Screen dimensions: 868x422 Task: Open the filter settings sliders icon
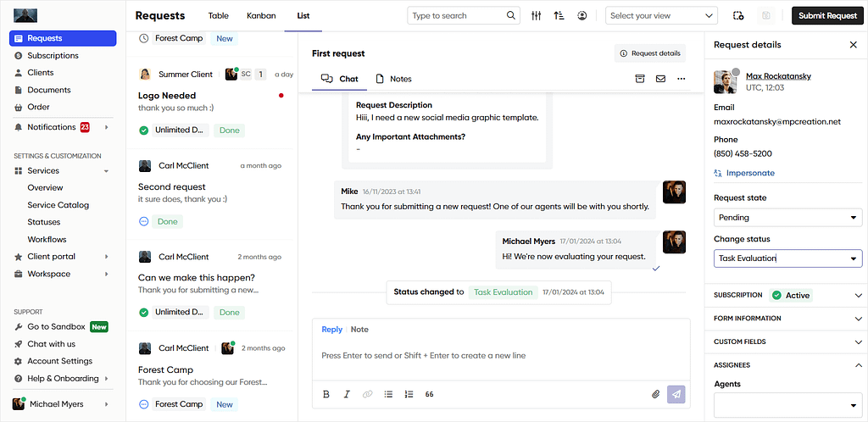(x=536, y=15)
